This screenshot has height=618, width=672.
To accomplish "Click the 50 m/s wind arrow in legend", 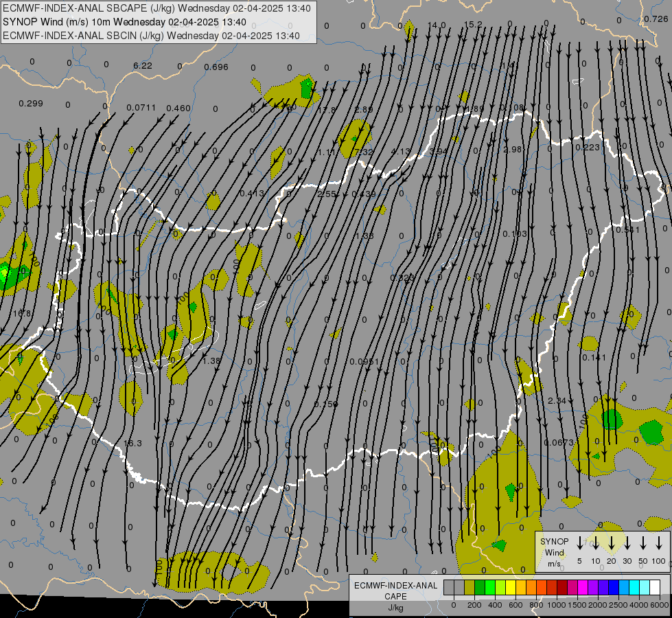I will click(643, 543).
